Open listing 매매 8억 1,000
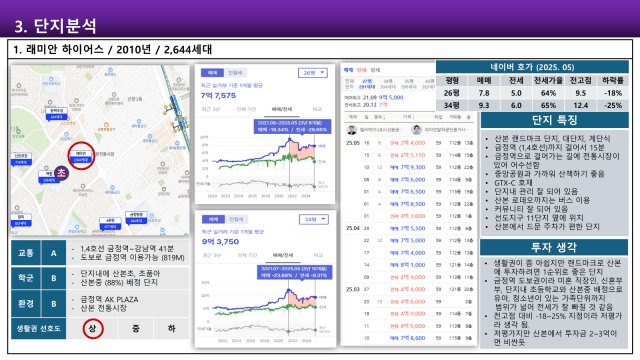The image size is (640, 360). (x=409, y=265)
